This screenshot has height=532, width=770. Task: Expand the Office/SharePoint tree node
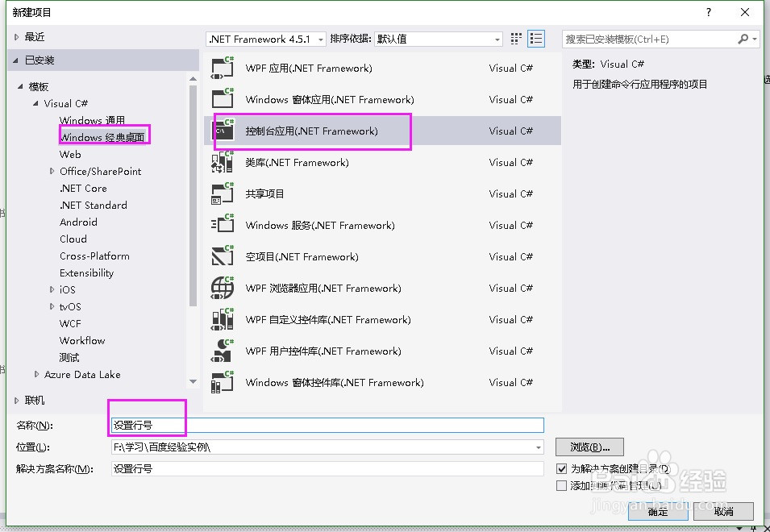[x=53, y=171]
